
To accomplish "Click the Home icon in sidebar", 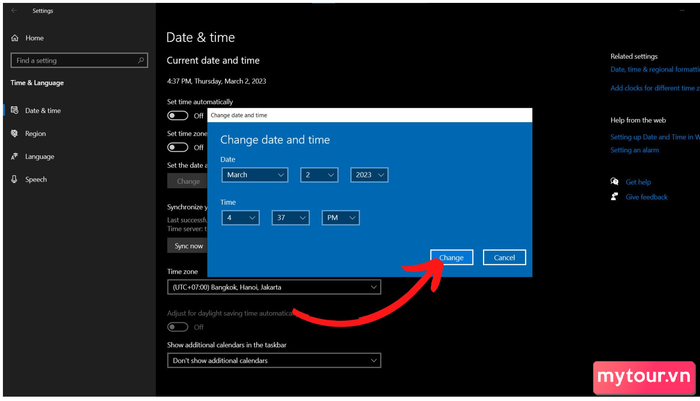I will click(x=15, y=38).
